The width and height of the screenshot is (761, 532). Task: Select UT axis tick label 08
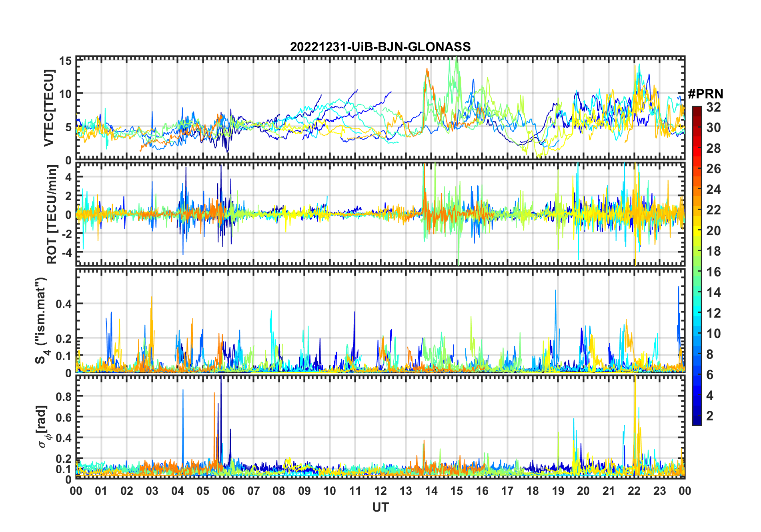[x=279, y=491]
